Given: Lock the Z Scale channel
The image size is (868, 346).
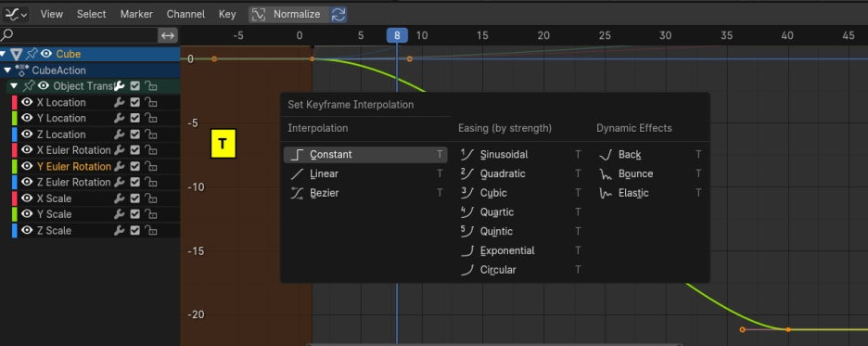Looking at the screenshot, I should point(150,230).
